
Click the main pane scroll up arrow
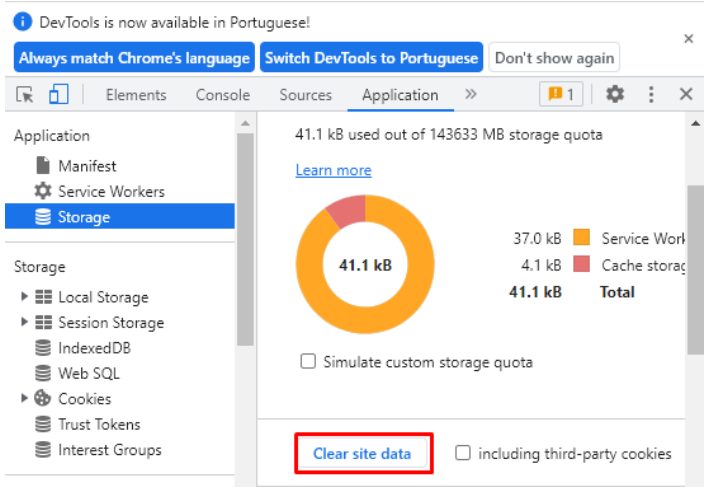695,123
